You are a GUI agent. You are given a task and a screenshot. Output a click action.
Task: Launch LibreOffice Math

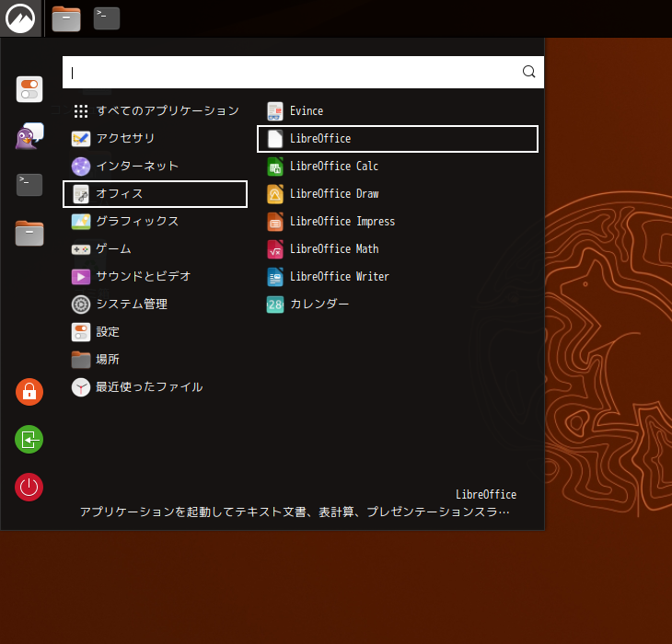398,248
